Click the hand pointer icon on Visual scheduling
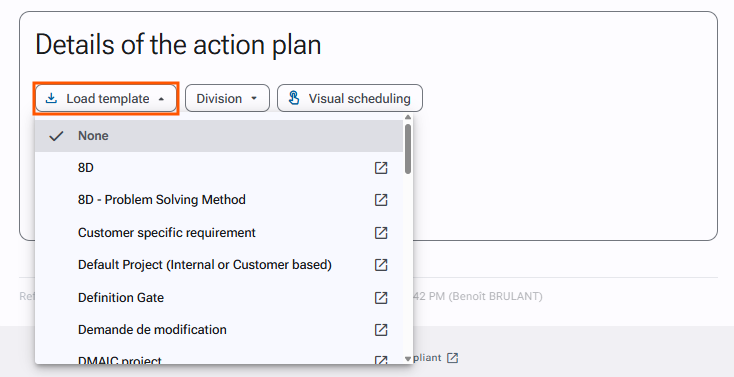This screenshot has height=377, width=734. click(x=294, y=98)
